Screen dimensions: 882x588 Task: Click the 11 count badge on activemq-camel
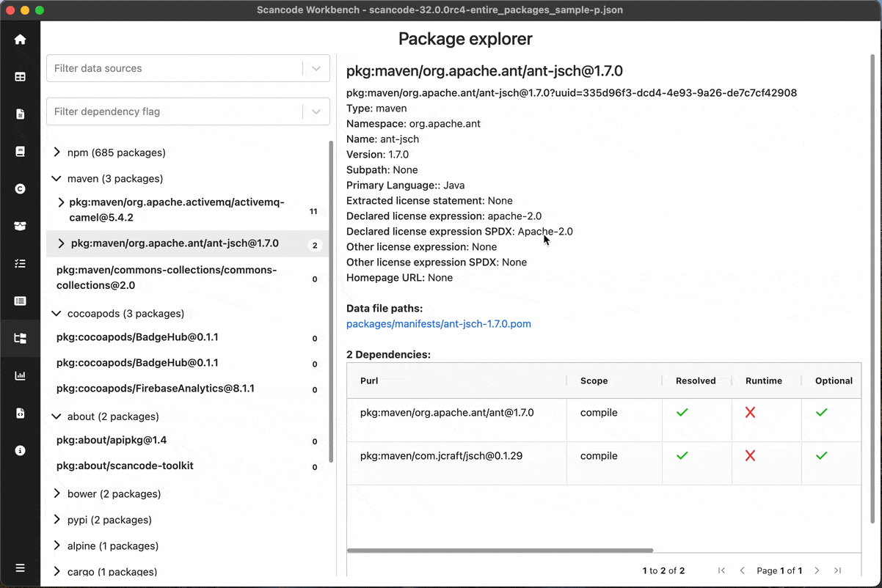[313, 211]
